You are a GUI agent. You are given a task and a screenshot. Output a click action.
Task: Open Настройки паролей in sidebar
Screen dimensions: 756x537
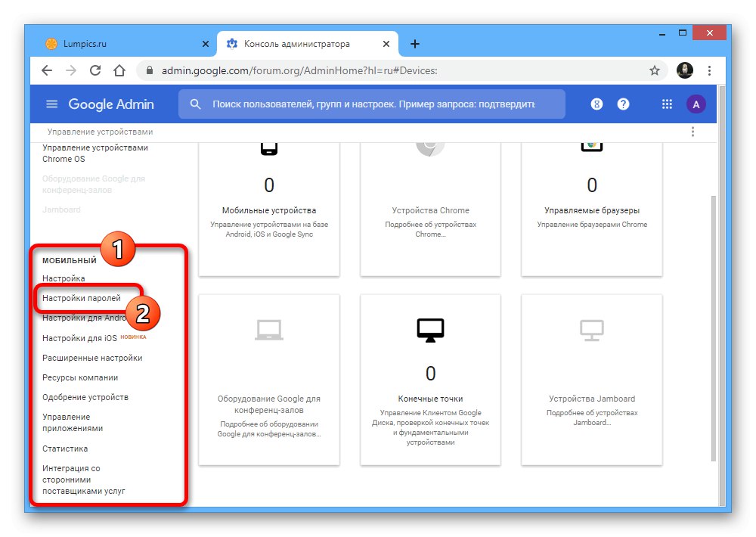coord(82,298)
